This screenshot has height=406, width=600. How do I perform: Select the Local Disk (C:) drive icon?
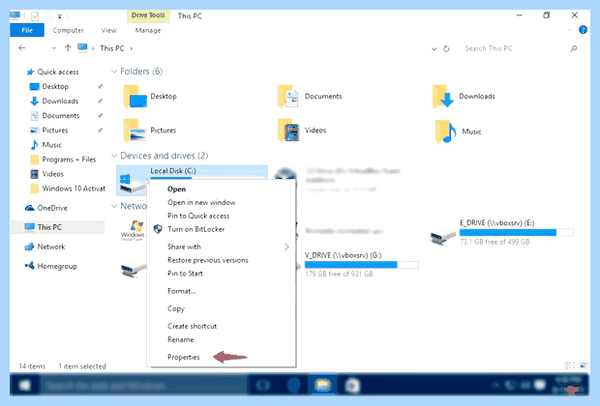coord(132,183)
